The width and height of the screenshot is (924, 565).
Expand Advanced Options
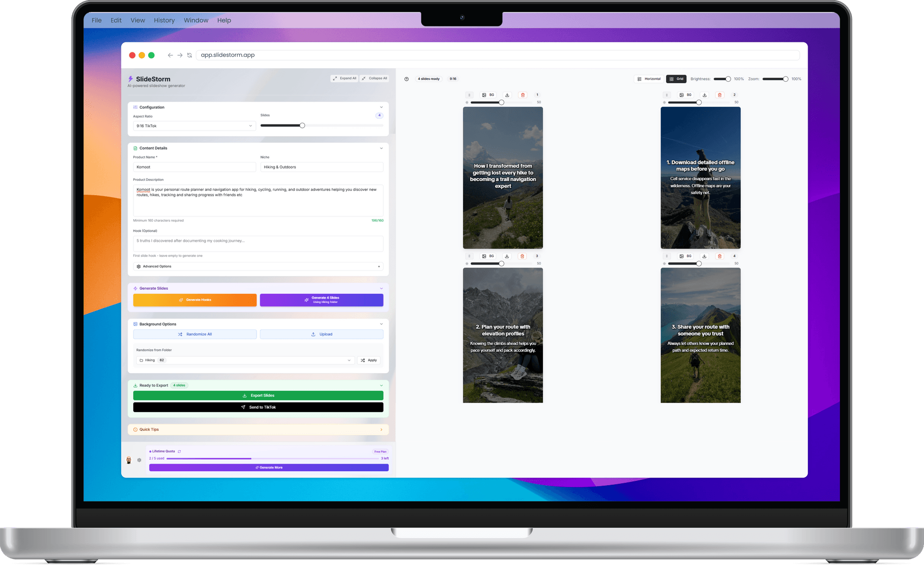258,266
